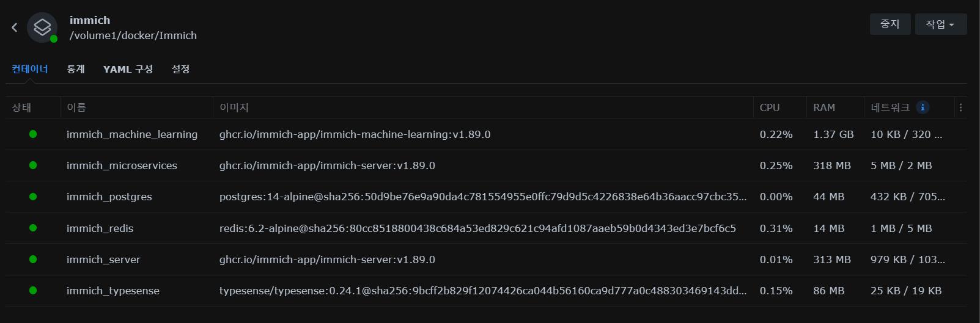Click the immich project stack icon
The width and height of the screenshot is (980, 323).
(42, 27)
